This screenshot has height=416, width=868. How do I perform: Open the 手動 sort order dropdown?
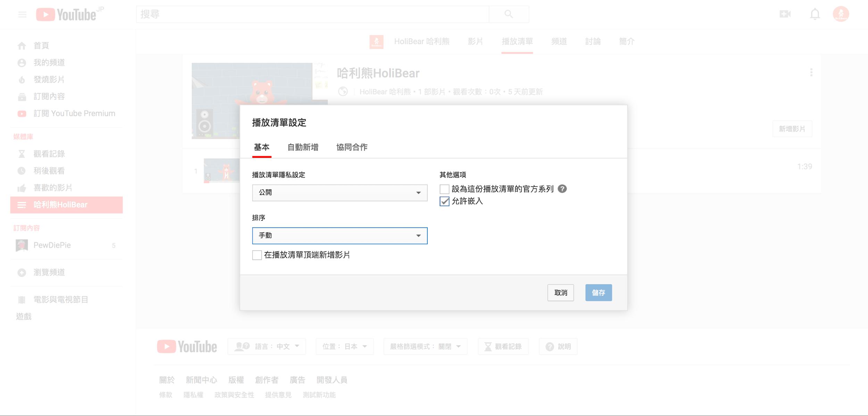point(340,236)
